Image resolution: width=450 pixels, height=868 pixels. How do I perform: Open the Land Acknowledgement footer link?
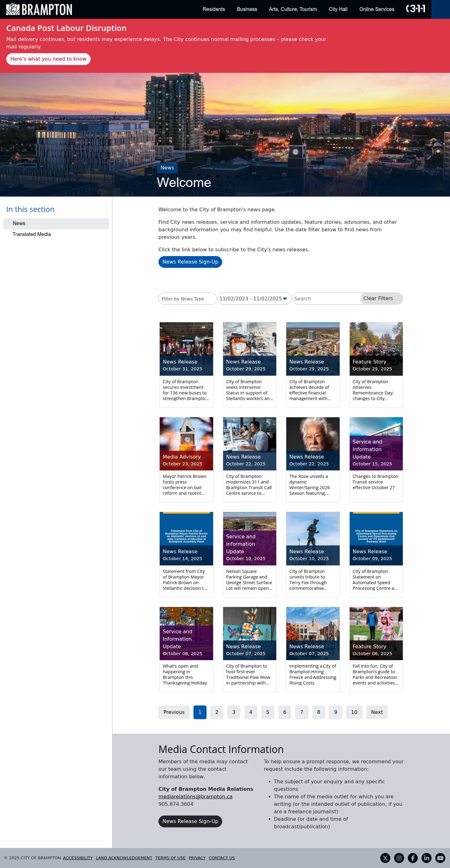point(124,858)
